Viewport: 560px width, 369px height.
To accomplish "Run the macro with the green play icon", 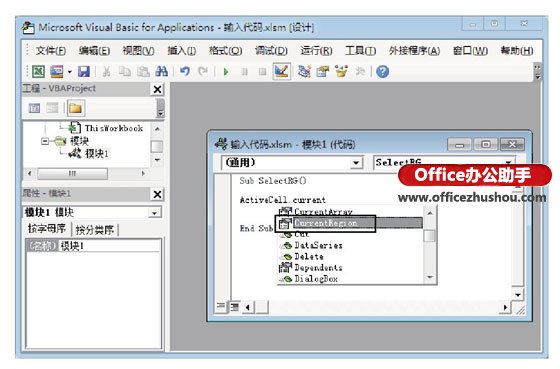I will (x=226, y=72).
